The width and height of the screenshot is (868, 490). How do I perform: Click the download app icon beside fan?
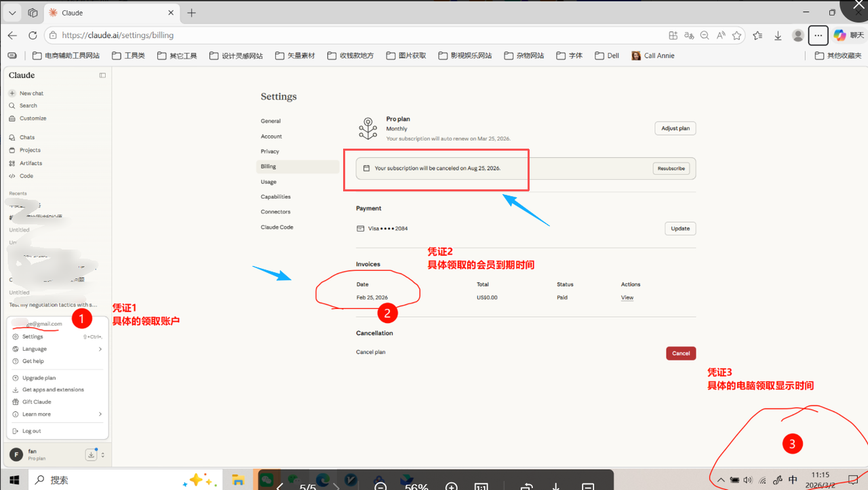point(91,455)
